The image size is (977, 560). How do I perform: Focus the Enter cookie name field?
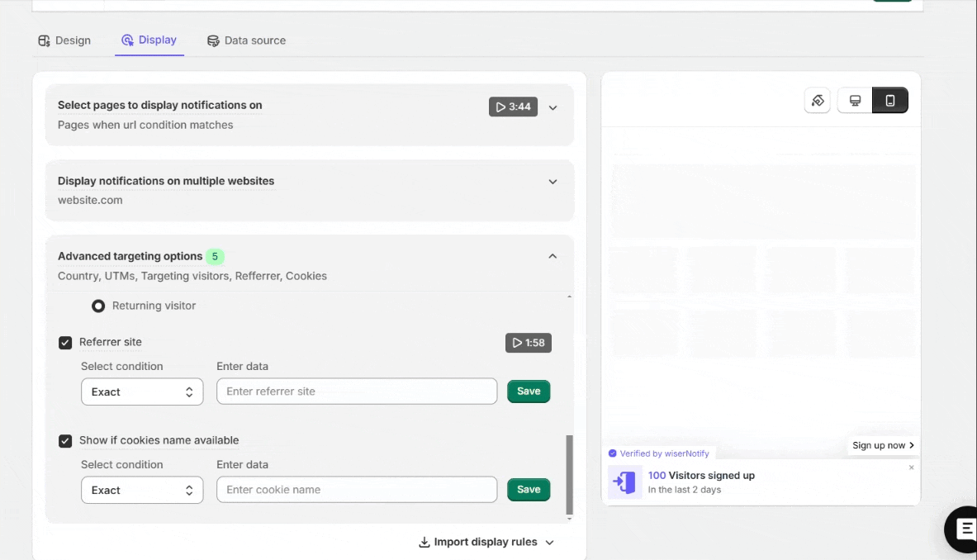coord(357,490)
